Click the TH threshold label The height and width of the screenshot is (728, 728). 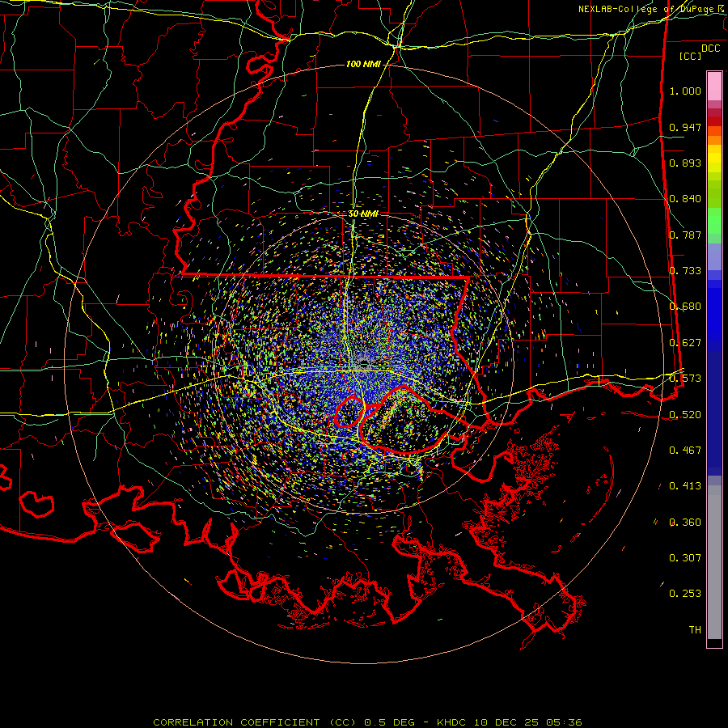(695, 630)
